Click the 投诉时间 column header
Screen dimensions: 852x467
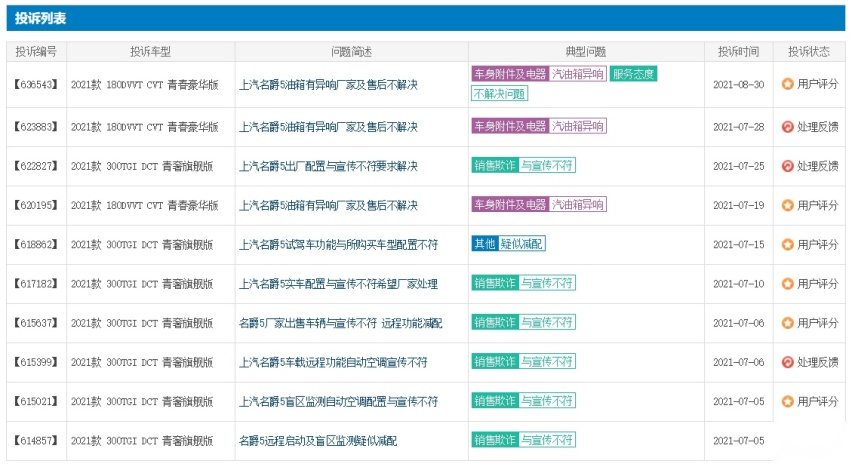click(x=738, y=52)
